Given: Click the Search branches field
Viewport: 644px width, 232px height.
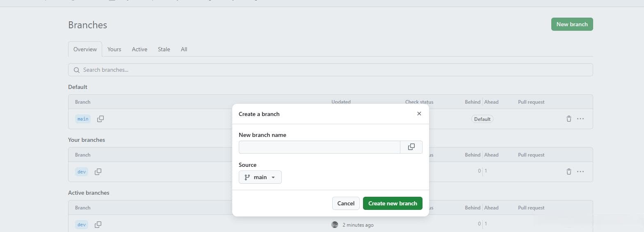Looking at the screenshot, I should coord(330,70).
